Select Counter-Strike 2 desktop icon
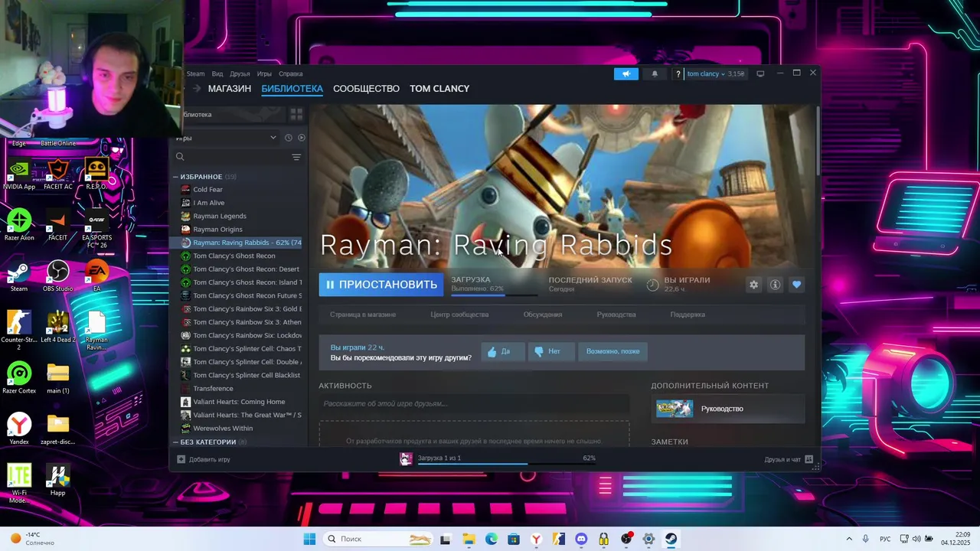 [x=19, y=331]
